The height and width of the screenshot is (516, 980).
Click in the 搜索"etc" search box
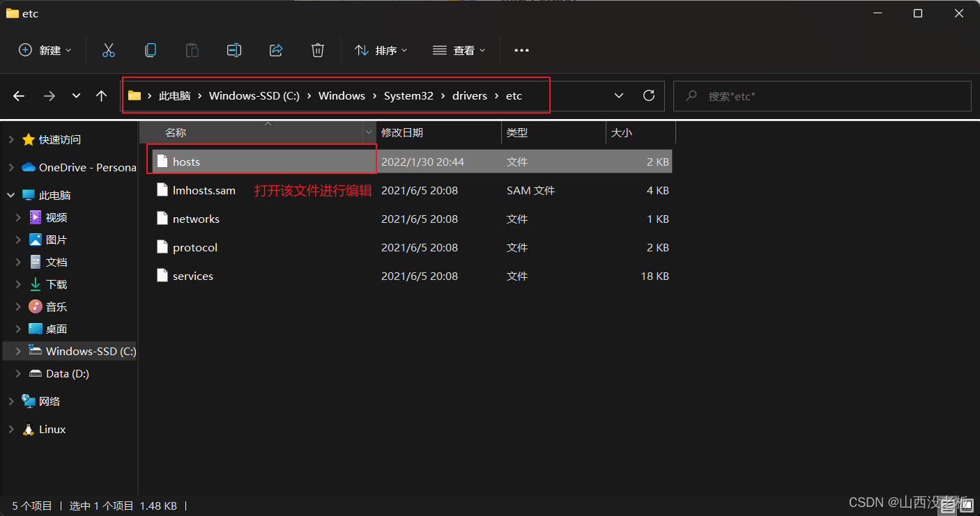[x=822, y=96]
